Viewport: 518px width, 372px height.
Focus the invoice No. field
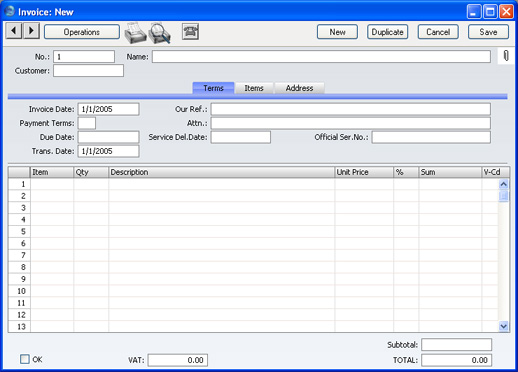point(84,57)
